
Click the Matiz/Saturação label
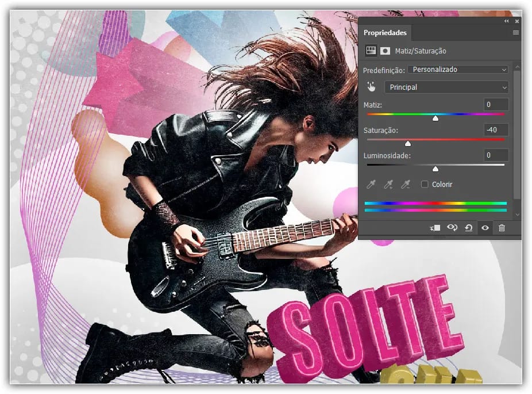pyautogui.click(x=421, y=51)
